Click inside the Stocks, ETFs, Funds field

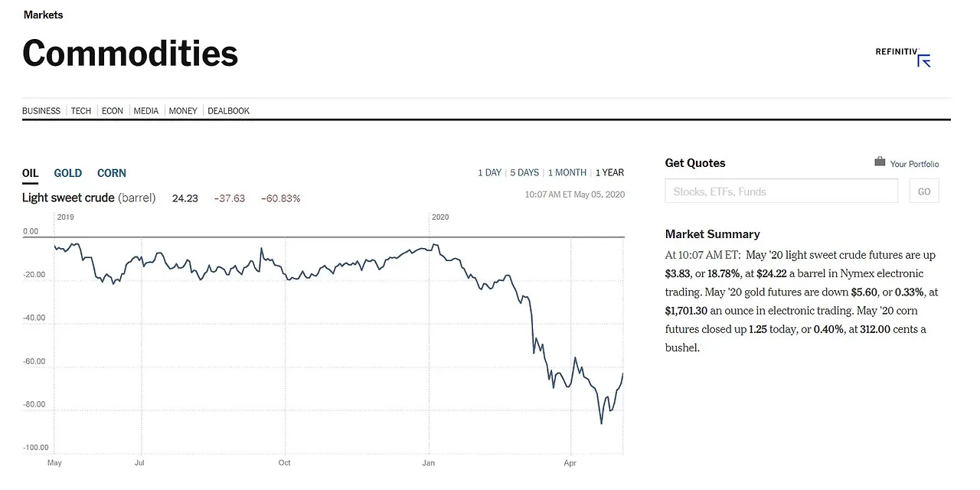781,191
